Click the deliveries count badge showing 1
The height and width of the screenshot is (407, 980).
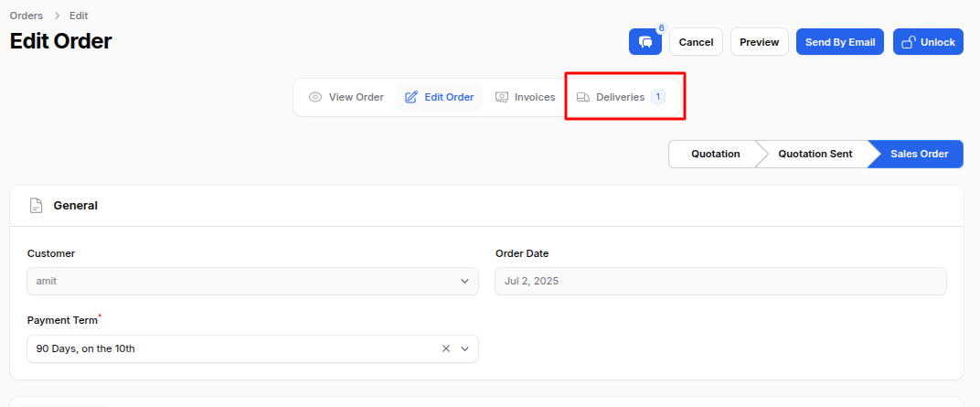657,97
